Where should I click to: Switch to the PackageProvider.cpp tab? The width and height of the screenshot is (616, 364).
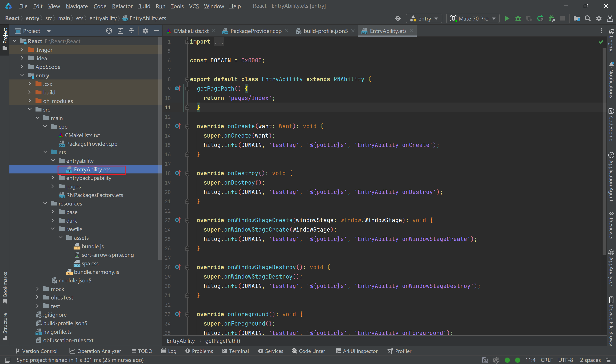point(256,31)
